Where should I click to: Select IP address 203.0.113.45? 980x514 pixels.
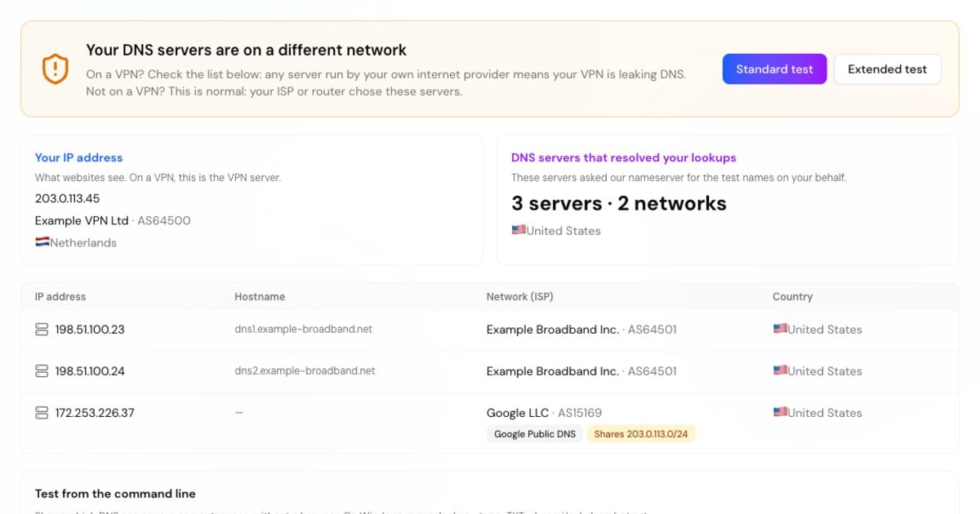point(68,198)
